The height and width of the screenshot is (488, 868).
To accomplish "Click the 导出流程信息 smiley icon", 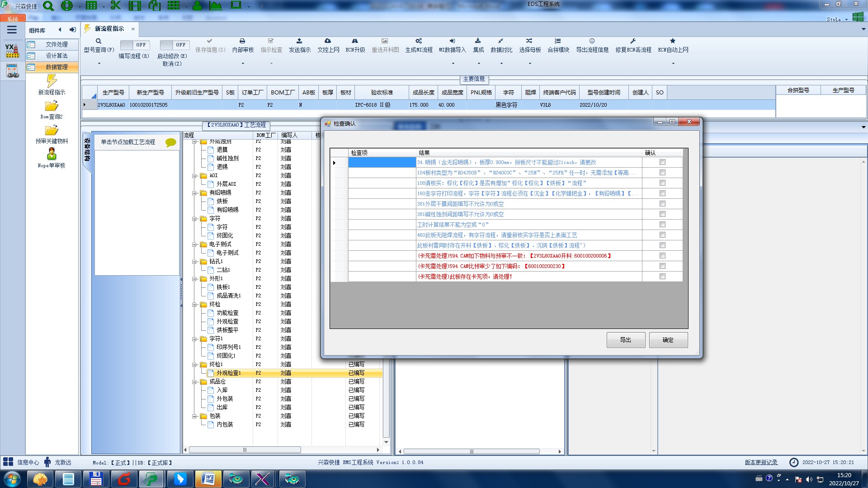I will tap(592, 41).
